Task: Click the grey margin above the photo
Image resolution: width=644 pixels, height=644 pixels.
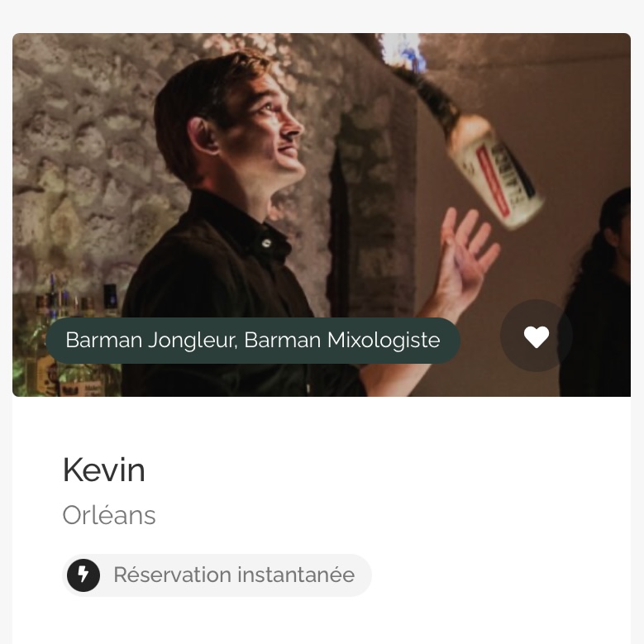Action: tap(322, 15)
